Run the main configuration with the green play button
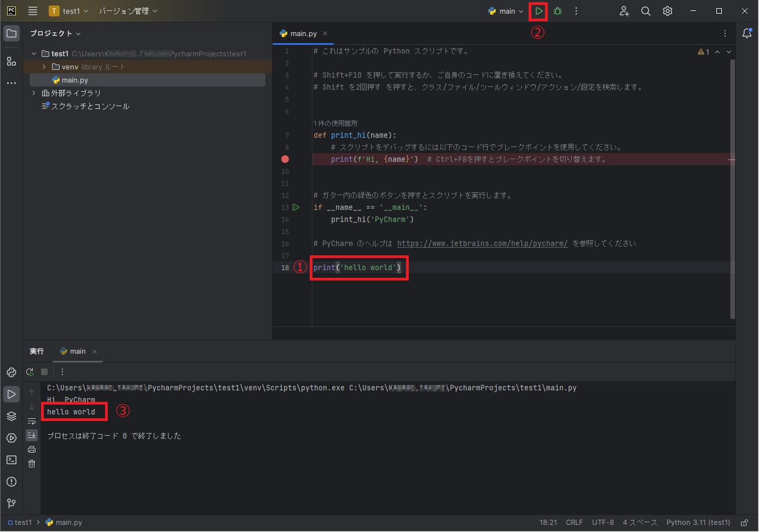Viewport: 759px width, 532px height. pos(539,11)
